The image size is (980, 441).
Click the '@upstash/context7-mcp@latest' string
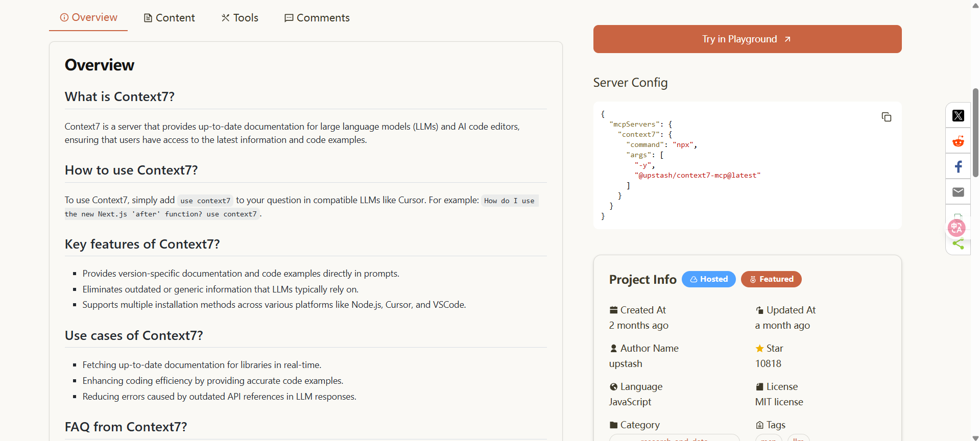[x=698, y=175]
